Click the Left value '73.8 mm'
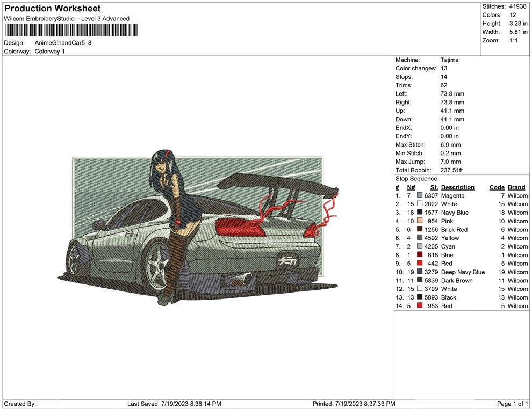The image size is (532, 409). [x=452, y=93]
